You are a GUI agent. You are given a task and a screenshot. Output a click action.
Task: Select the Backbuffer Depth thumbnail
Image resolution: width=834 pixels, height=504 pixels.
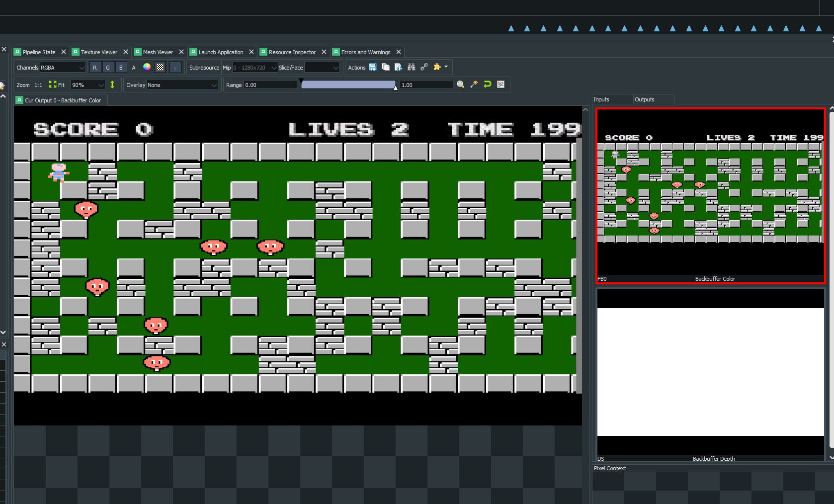coord(711,375)
